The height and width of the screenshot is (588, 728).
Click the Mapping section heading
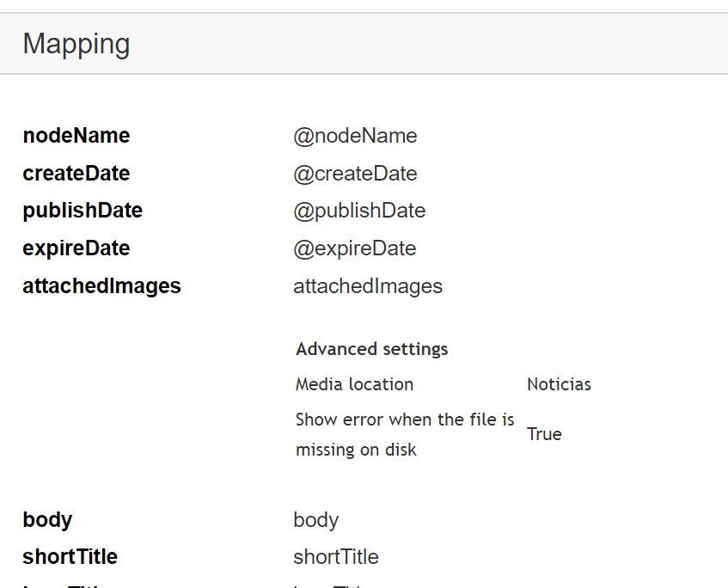pos(76,44)
